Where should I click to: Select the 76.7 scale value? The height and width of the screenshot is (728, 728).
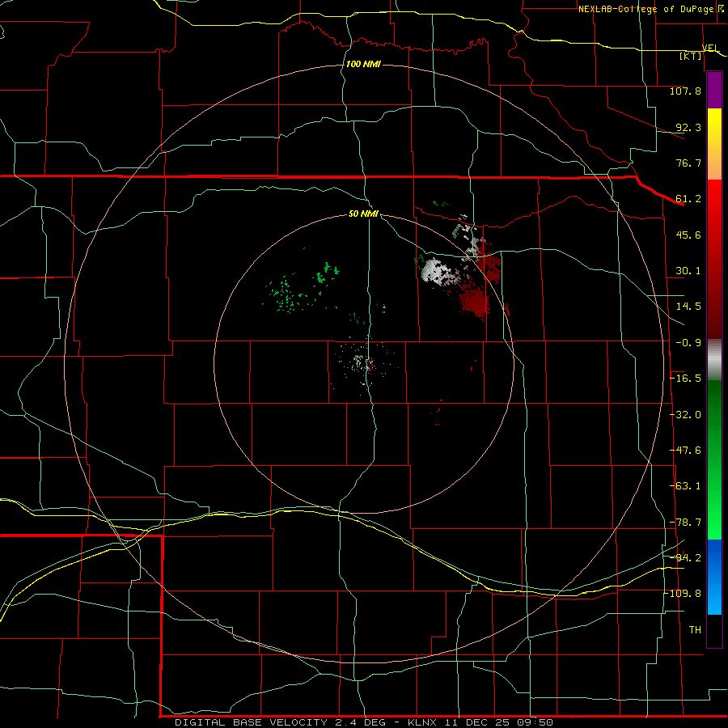(x=688, y=163)
